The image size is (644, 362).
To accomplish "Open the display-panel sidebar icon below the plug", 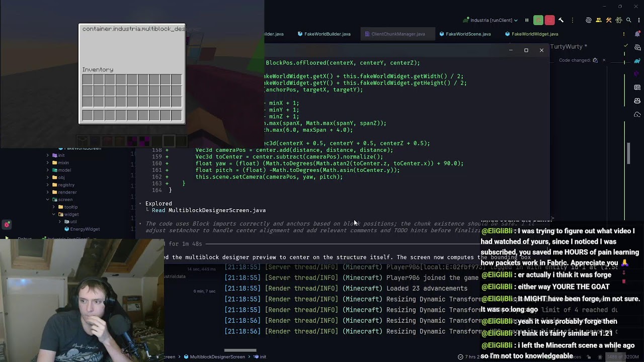I will tap(637, 87).
